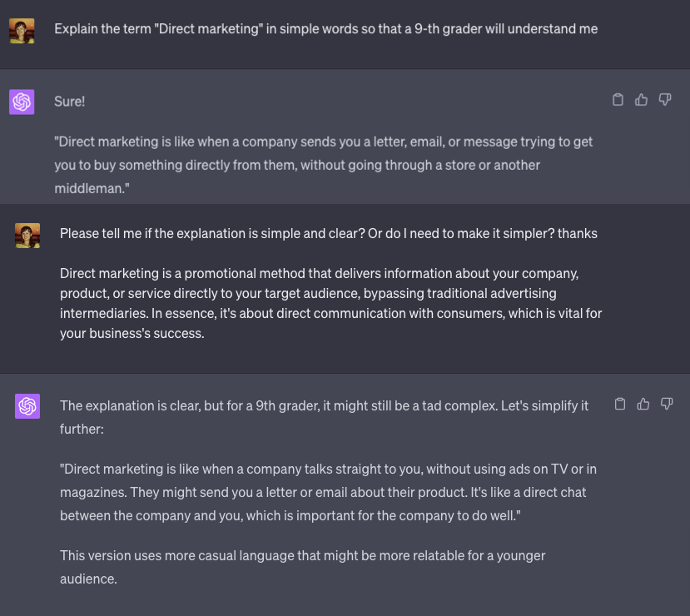This screenshot has width=690, height=616.
Task: Click the 'Please tell me if the explanation' line
Action: click(328, 233)
